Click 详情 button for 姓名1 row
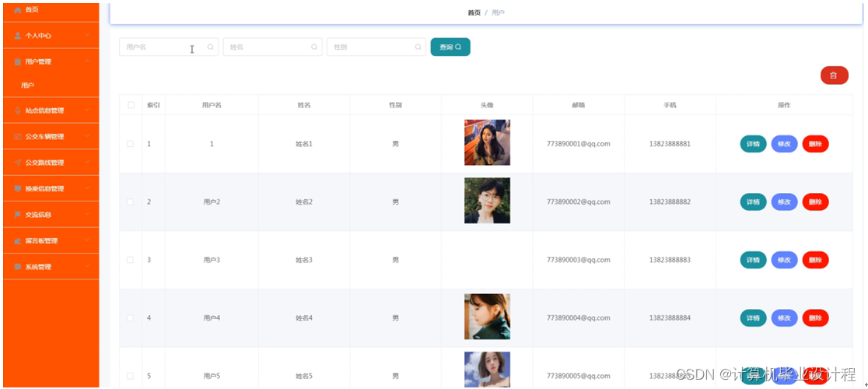Image resolution: width=868 pixels, height=389 pixels. [x=753, y=144]
